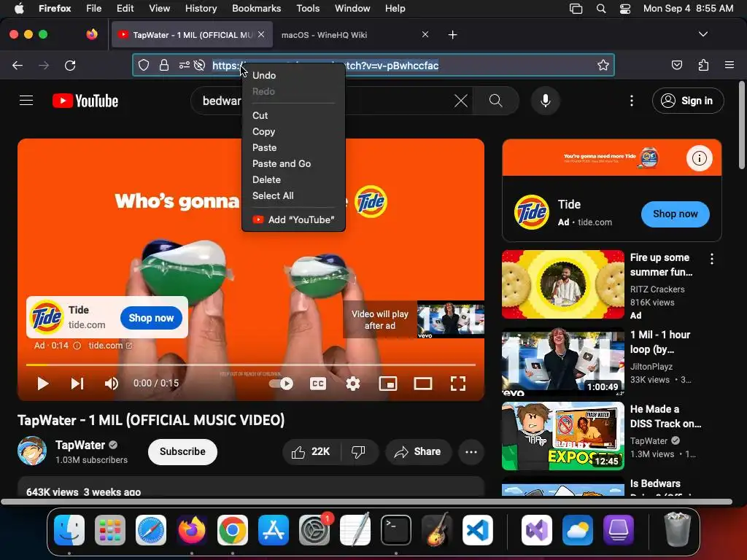Open the Firefox application hamburger menu
This screenshot has height=560, width=747.
pyautogui.click(x=729, y=65)
